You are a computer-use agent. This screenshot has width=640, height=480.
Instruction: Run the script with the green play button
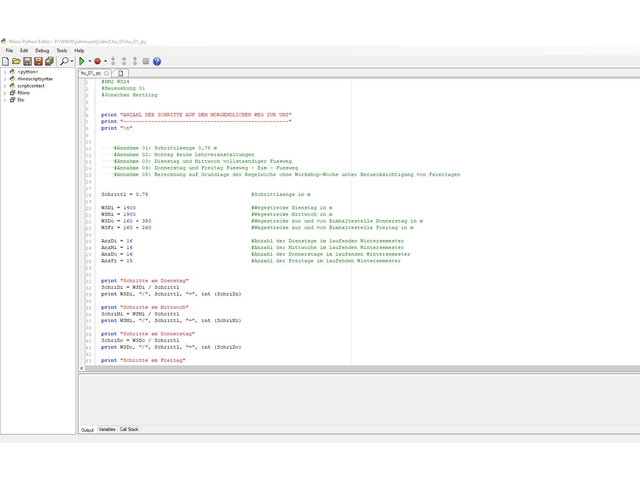click(82, 61)
